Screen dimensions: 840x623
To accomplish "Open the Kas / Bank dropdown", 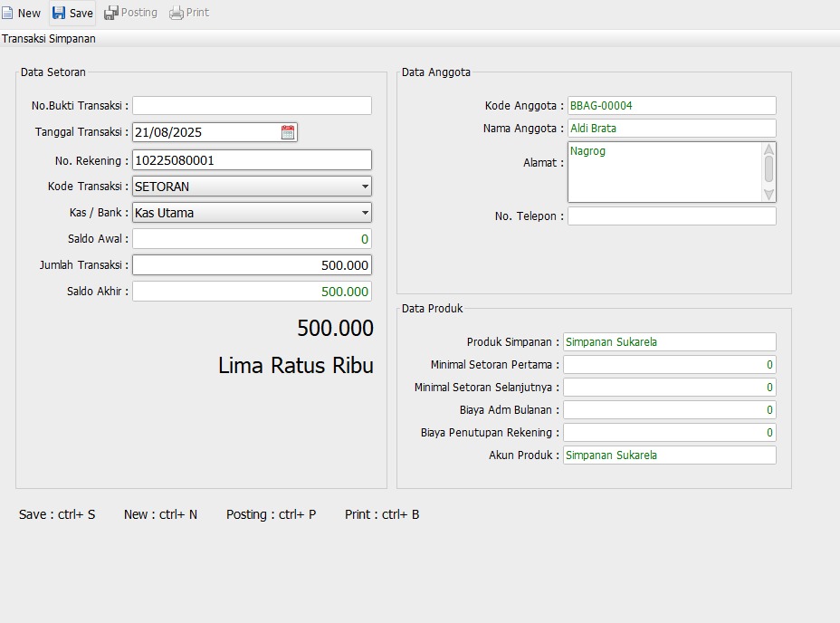I will (x=365, y=213).
